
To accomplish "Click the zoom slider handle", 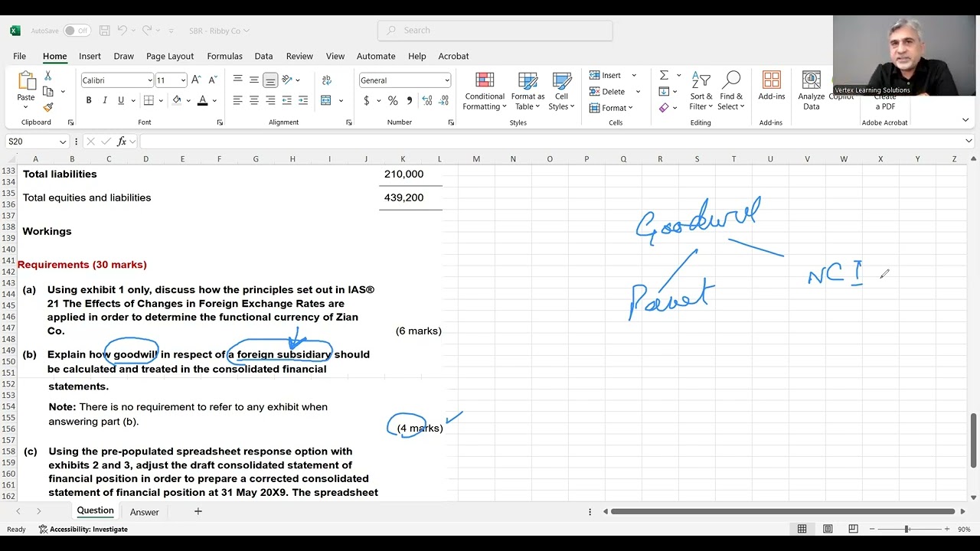I will coord(906,529).
